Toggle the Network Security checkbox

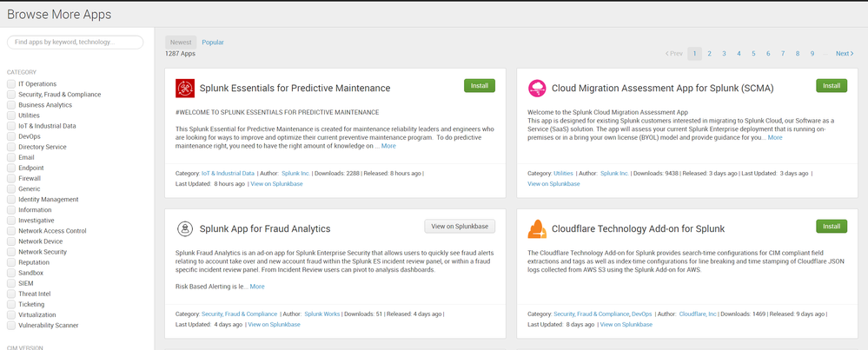[x=11, y=252]
